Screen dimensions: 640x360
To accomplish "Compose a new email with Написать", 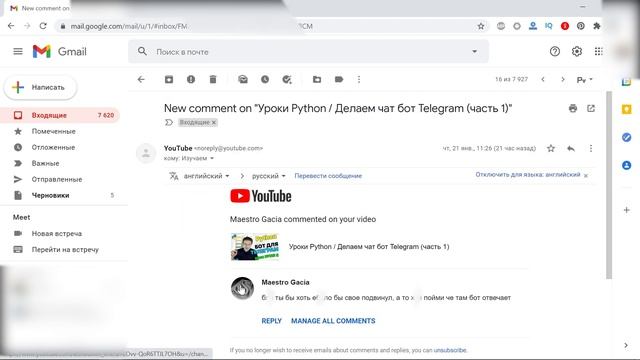I will pos(40,87).
